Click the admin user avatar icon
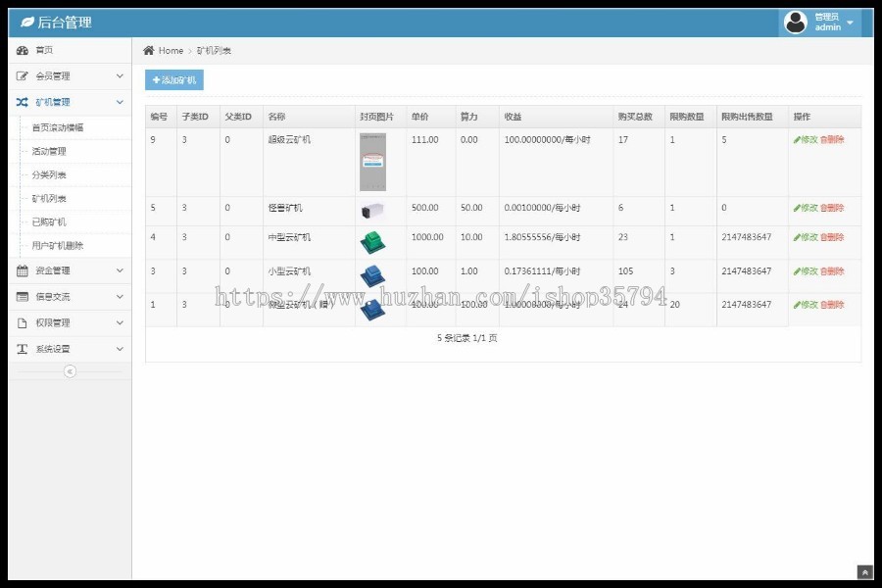 coord(797,20)
